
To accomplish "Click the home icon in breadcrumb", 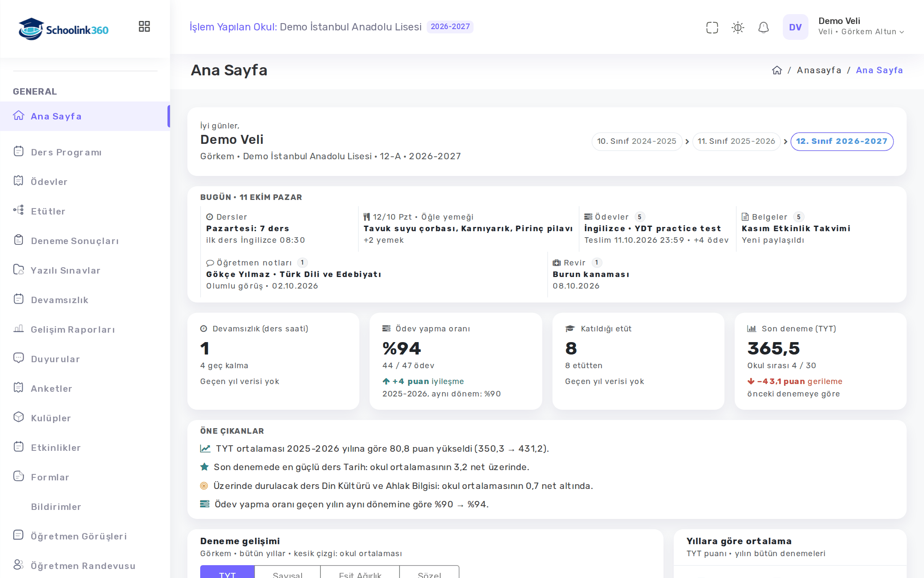I will click(x=777, y=70).
